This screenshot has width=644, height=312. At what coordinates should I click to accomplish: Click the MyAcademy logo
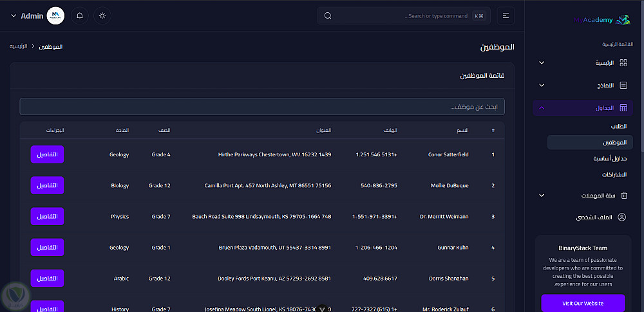(601, 20)
